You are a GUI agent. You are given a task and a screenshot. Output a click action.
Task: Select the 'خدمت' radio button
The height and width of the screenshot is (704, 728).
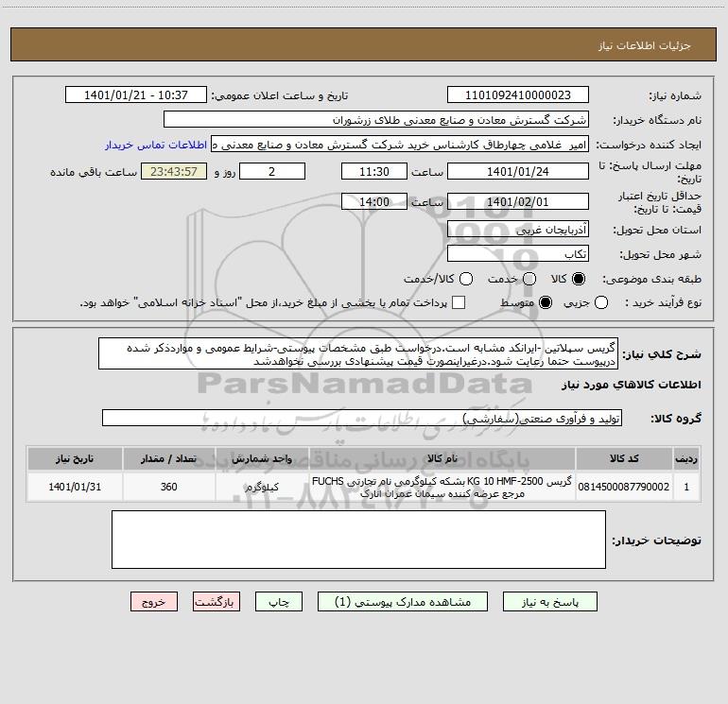(529, 279)
